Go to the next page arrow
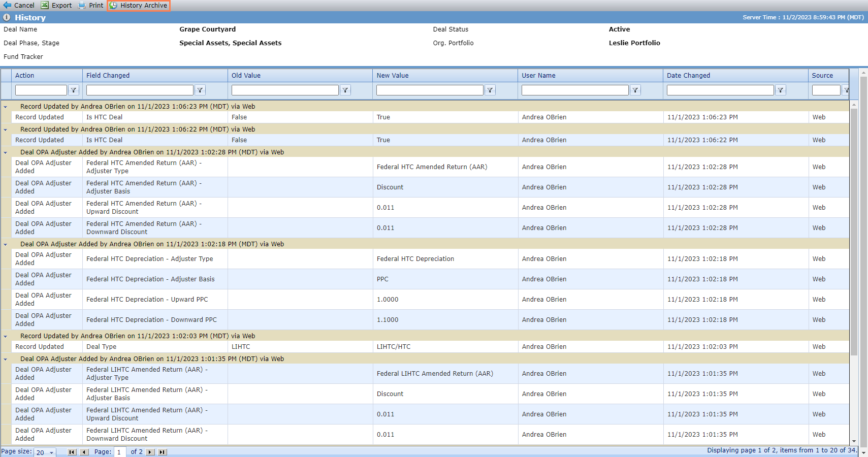This screenshot has height=457, width=868. pos(150,452)
